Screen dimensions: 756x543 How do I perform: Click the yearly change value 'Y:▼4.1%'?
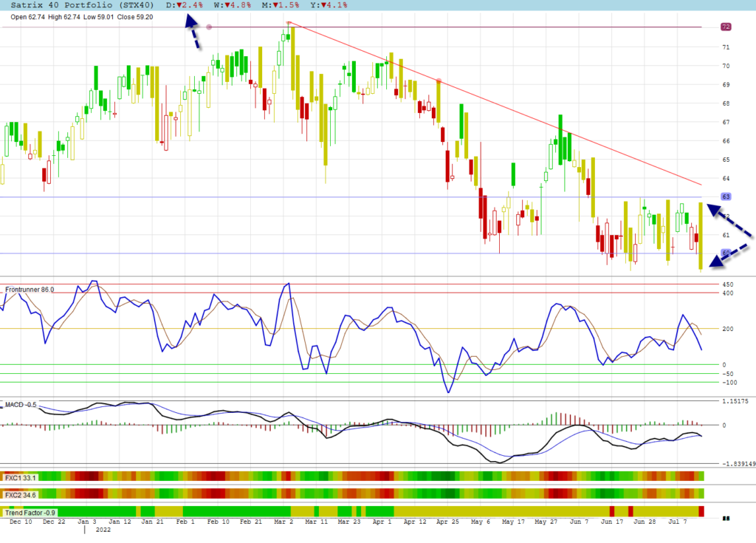coord(329,5)
